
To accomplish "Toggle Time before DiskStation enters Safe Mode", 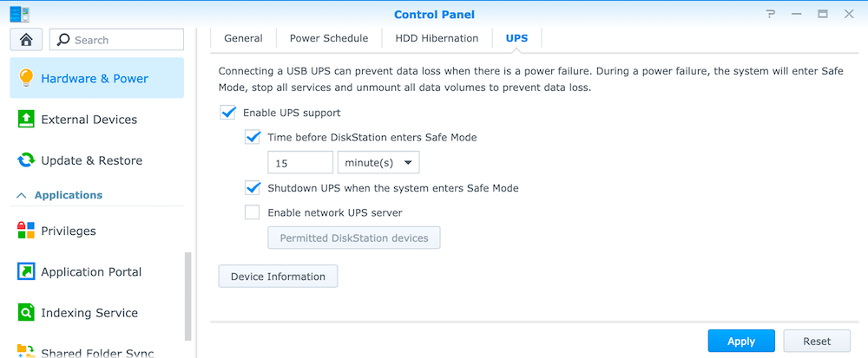I will (253, 138).
